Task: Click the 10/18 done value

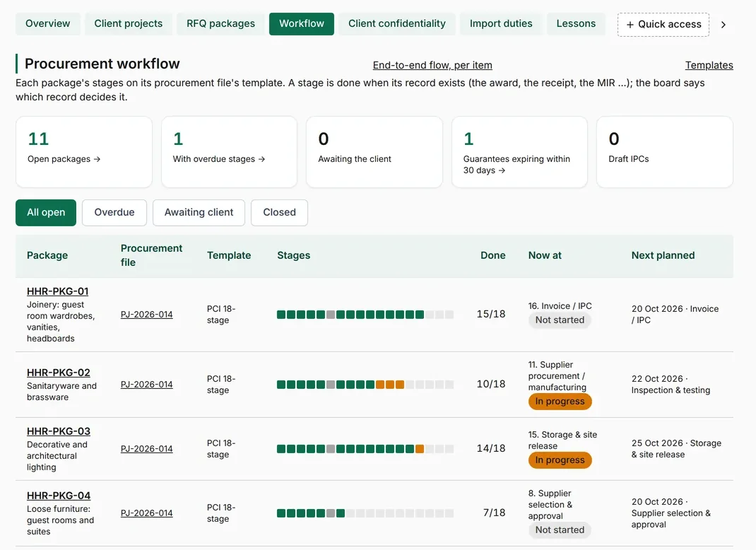Action: (491, 384)
